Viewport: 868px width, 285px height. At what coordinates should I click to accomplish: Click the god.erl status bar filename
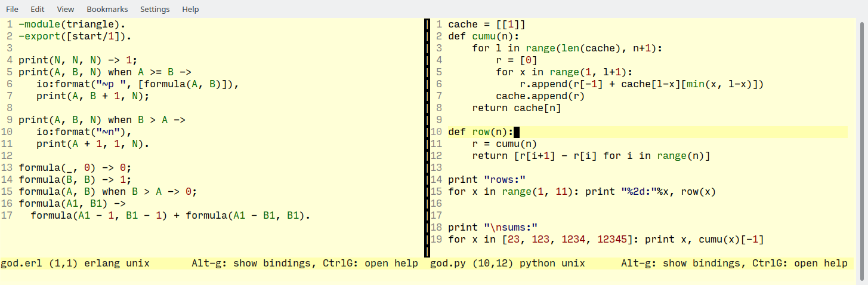[x=21, y=263]
